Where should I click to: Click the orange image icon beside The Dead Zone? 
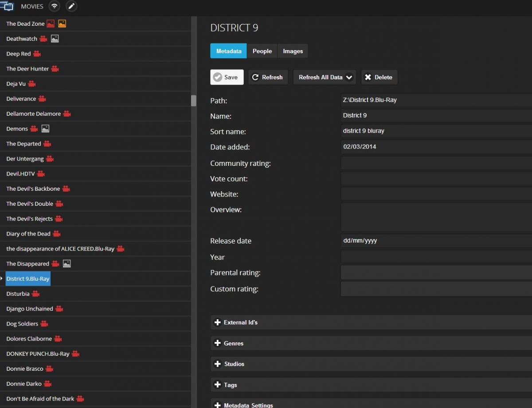pos(62,24)
